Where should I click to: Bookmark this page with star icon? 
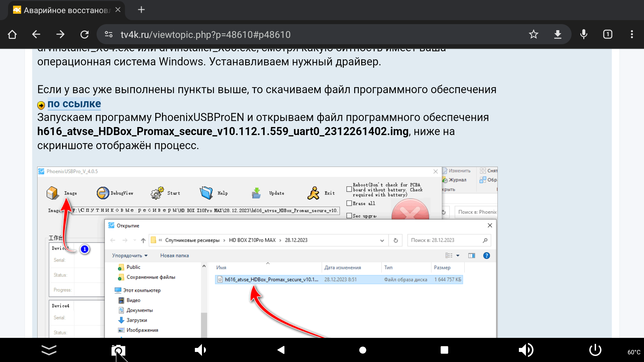point(534,35)
